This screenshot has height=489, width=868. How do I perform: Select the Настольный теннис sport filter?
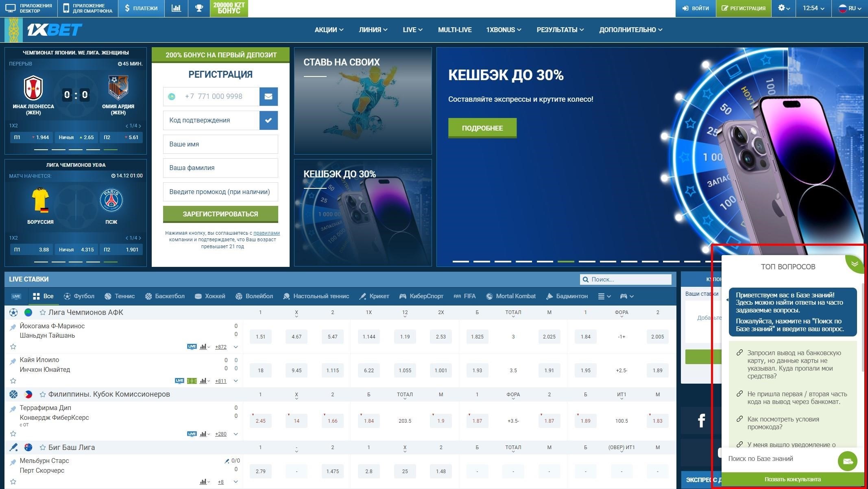[x=316, y=296]
